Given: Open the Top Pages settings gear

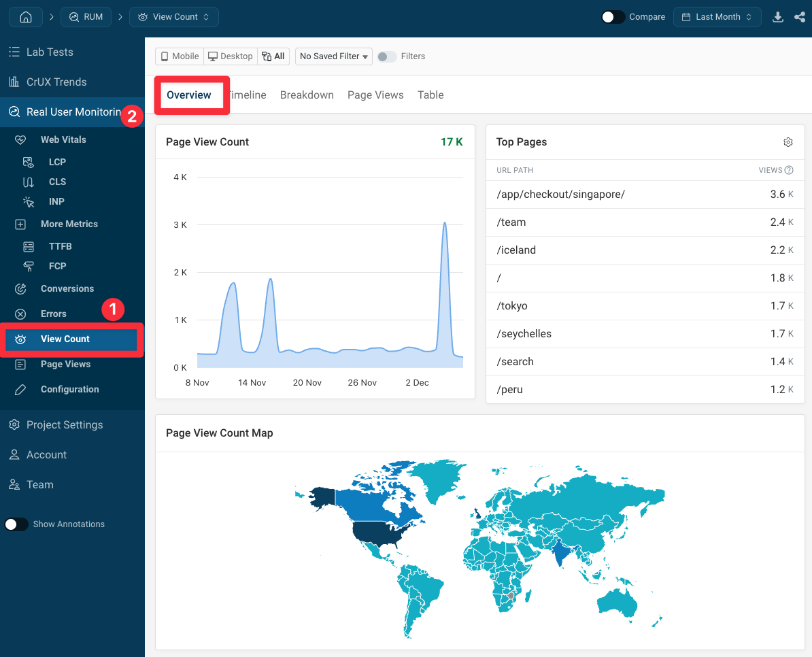Looking at the screenshot, I should (788, 142).
